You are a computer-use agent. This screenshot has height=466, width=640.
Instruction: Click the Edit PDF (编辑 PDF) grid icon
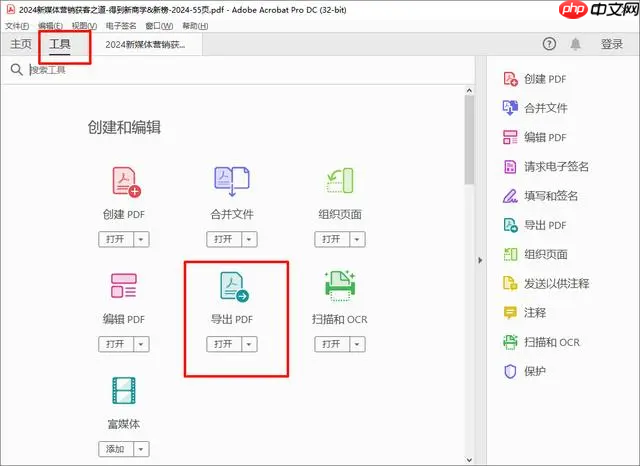pyautogui.click(x=124, y=286)
